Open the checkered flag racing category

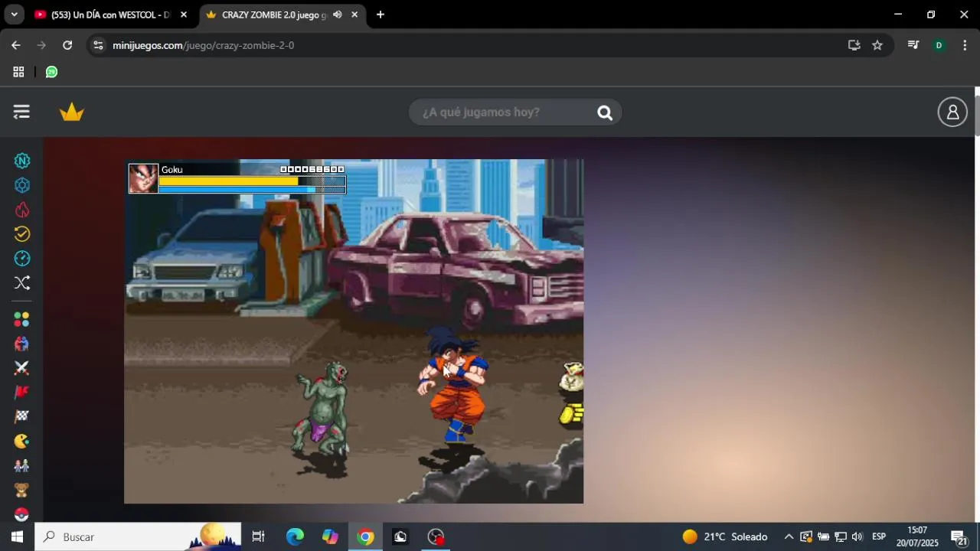(22, 417)
